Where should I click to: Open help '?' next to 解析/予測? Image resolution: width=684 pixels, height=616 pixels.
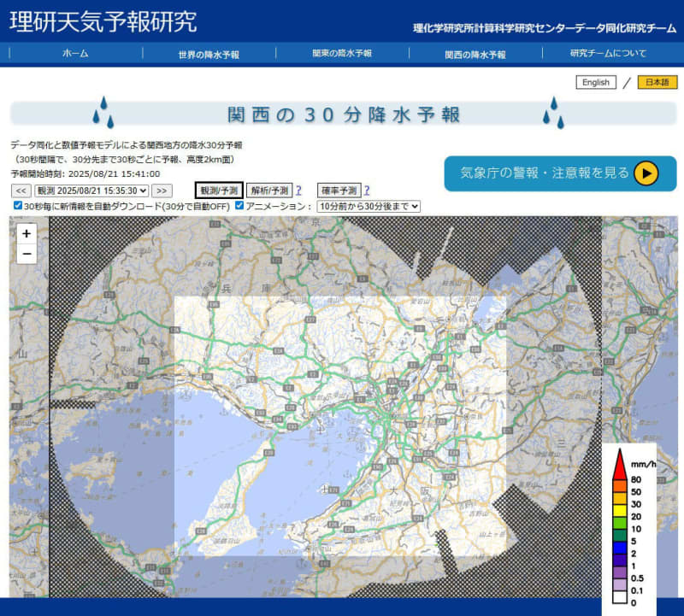pos(298,191)
